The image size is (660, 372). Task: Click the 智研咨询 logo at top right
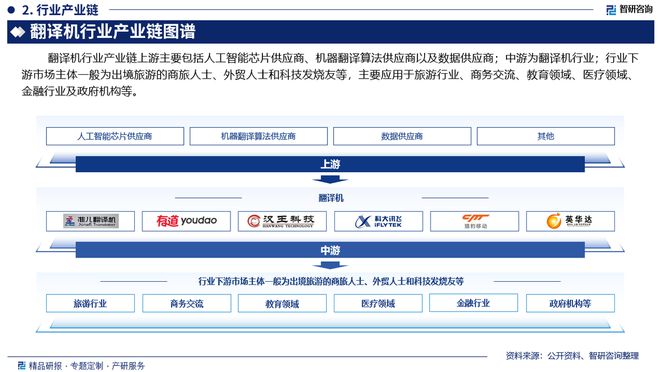(629, 9)
